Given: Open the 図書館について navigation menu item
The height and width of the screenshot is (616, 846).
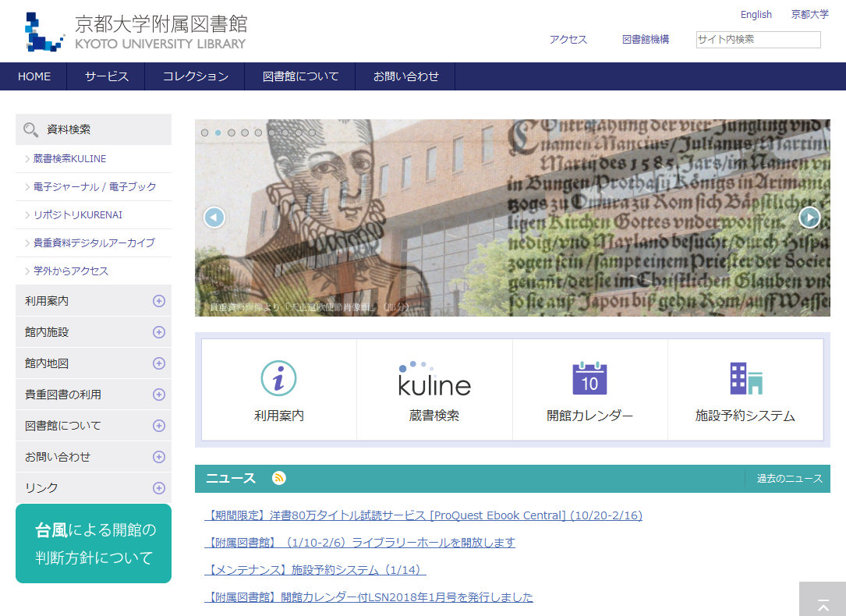Looking at the screenshot, I should [x=300, y=76].
